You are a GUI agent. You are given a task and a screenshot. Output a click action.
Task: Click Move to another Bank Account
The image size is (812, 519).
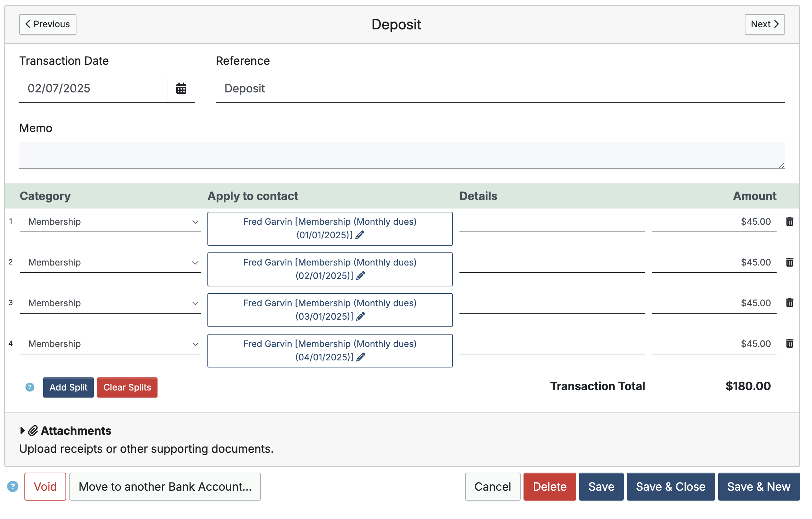click(165, 486)
